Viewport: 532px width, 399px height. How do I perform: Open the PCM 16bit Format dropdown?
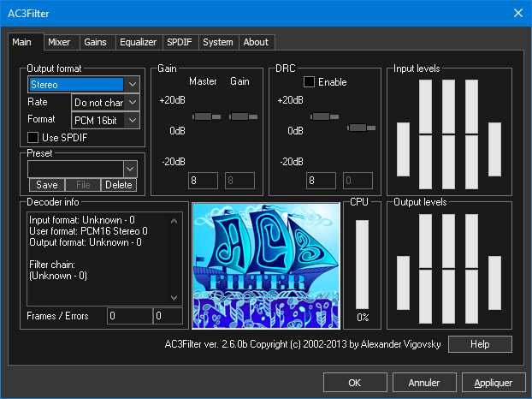click(x=133, y=120)
